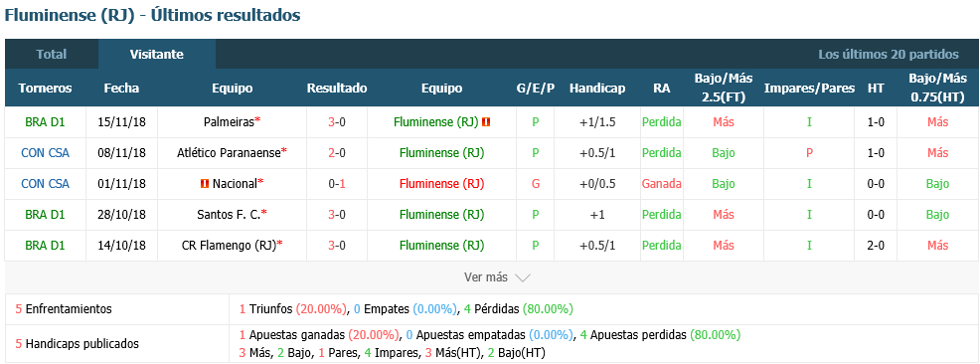The height and width of the screenshot is (364, 980).
Task: Click CON CSA tournament dated 08/11/18
Action: tap(45, 153)
